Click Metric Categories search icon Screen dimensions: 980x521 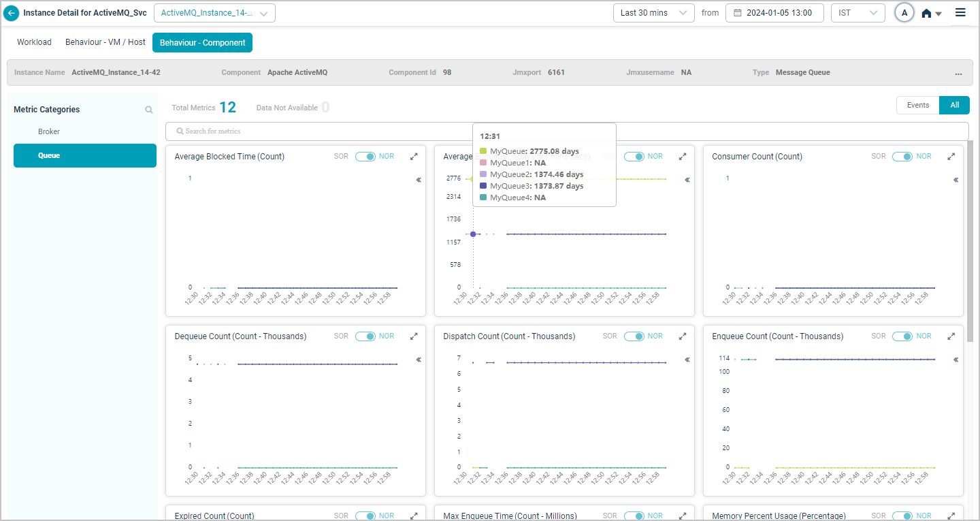[149, 110]
